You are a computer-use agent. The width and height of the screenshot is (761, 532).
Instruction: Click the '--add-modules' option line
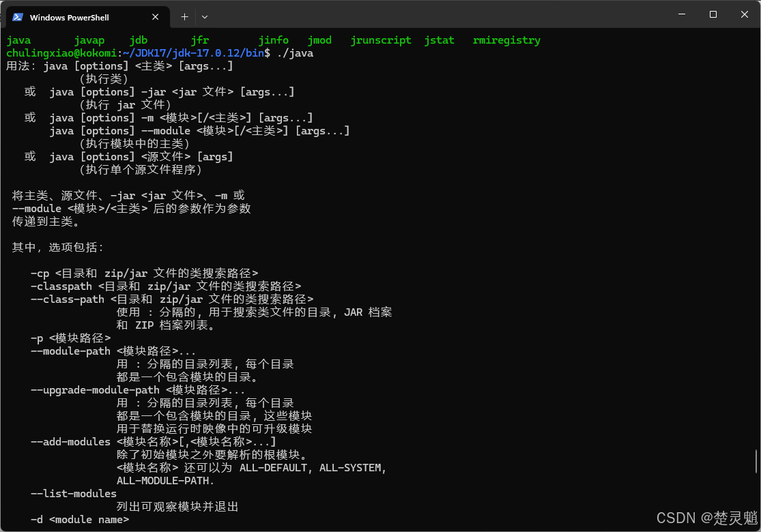click(x=154, y=442)
